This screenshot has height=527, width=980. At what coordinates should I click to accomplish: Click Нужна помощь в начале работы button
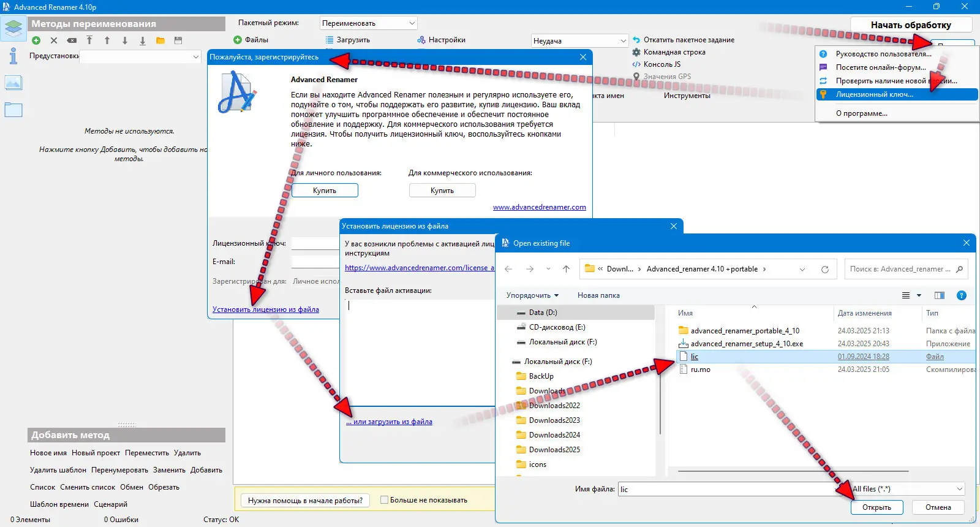click(x=305, y=501)
